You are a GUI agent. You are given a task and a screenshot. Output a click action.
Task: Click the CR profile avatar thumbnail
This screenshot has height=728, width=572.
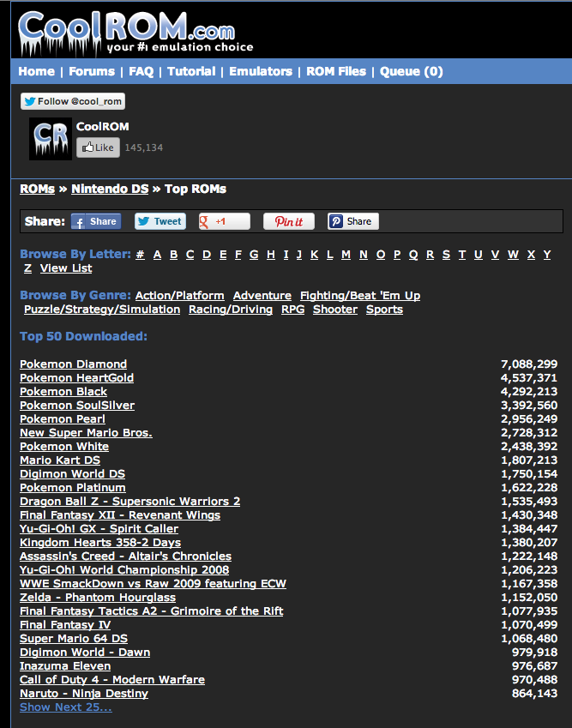51,139
